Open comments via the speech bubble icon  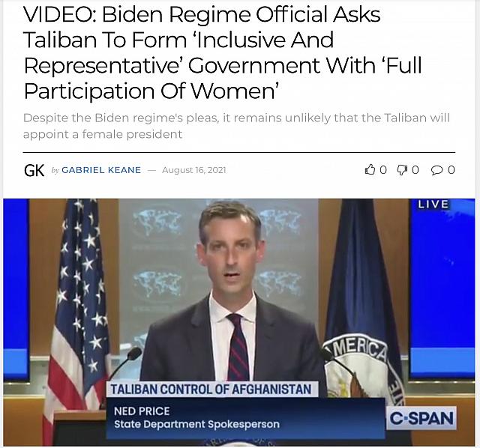pyautogui.click(x=436, y=170)
